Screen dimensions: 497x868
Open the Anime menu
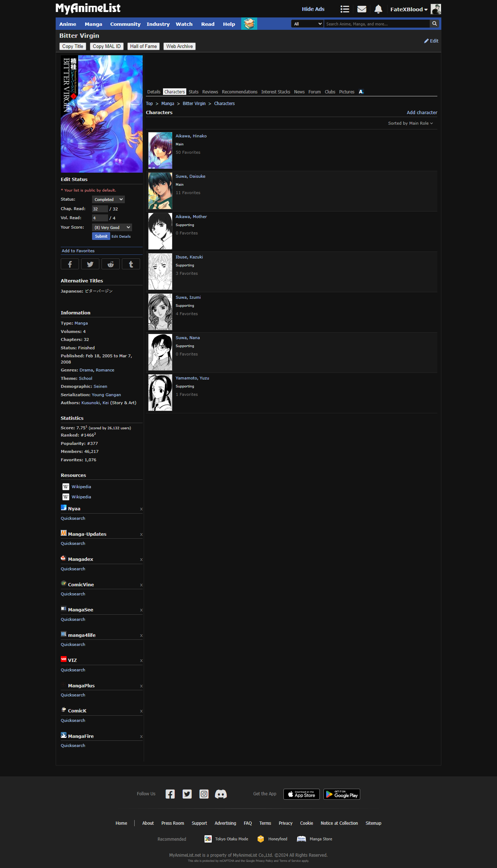click(68, 24)
